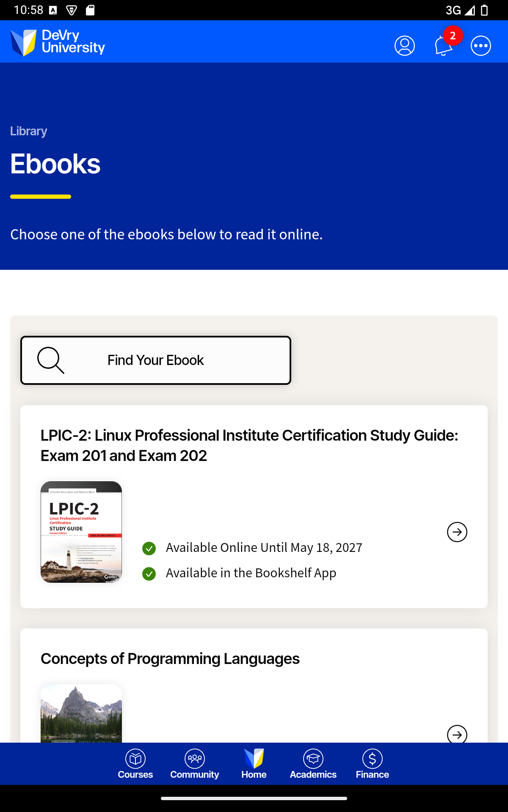Tap the mountain book cover thumbnail
Image resolution: width=508 pixels, height=812 pixels.
(x=81, y=713)
